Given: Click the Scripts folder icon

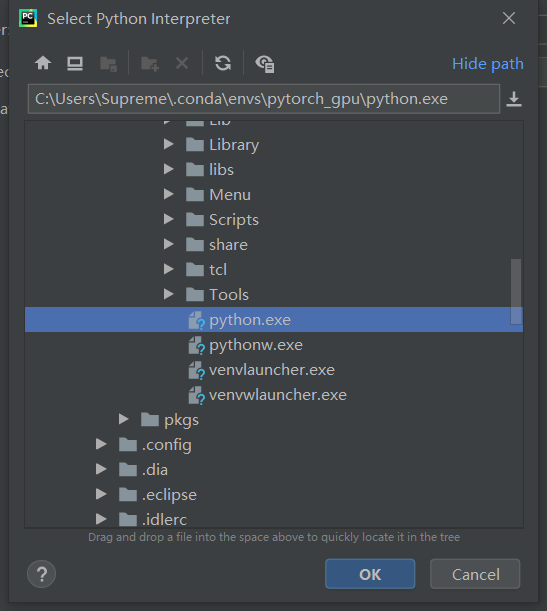Looking at the screenshot, I should [x=195, y=219].
